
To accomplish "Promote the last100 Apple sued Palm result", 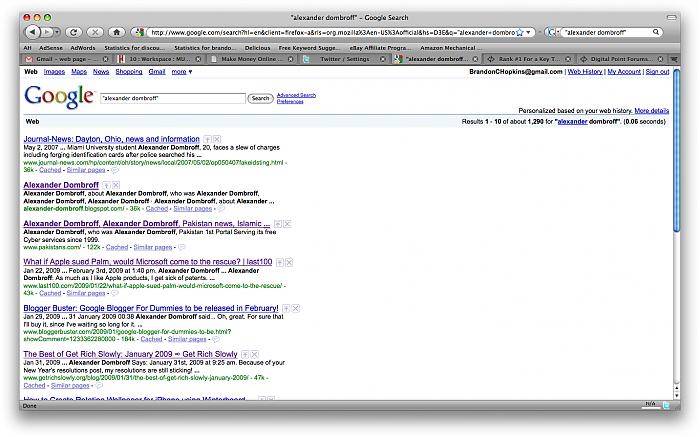I will [x=279, y=262].
